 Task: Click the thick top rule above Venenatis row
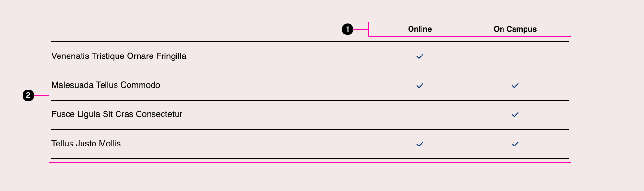pyautogui.click(x=310, y=42)
